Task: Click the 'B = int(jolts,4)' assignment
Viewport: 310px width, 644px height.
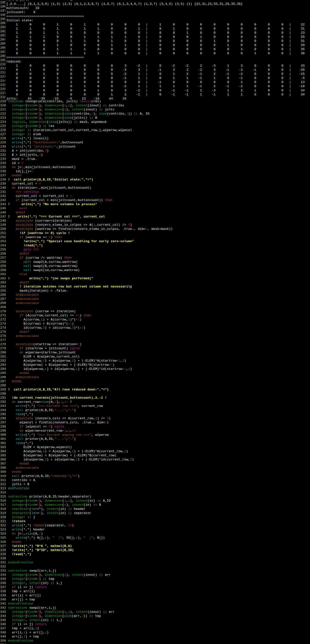Action: (27, 155)
